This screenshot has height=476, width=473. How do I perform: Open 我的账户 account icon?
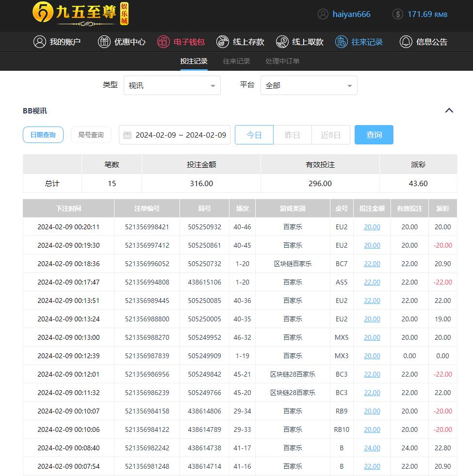pyautogui.click(x=40, y=42)
